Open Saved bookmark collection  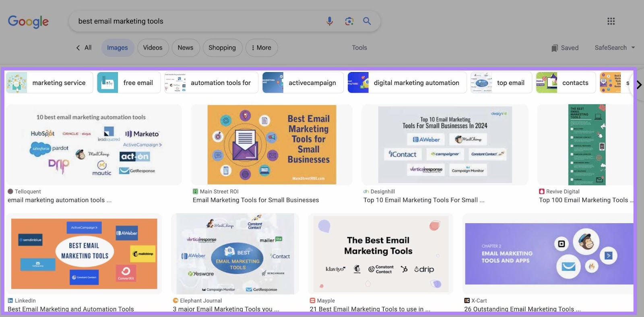(565, 48)
